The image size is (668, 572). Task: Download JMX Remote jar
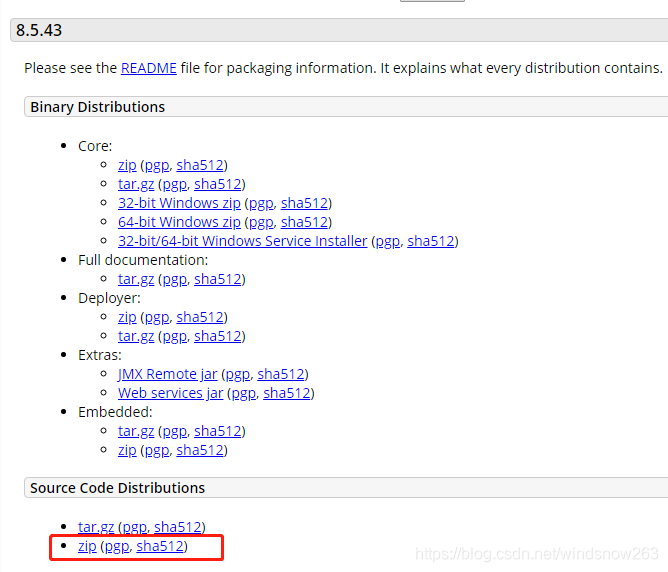click(x=167, y=374)
